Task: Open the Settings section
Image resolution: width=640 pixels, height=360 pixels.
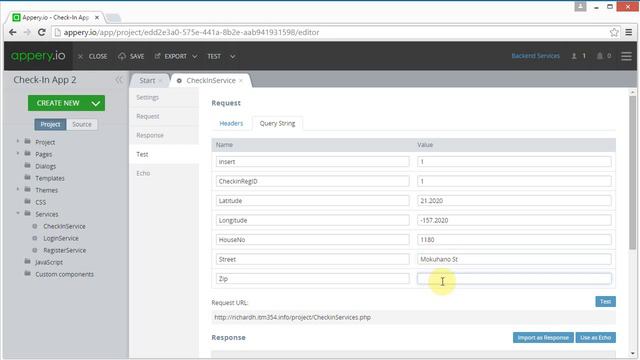Action: tap(164, 98)
